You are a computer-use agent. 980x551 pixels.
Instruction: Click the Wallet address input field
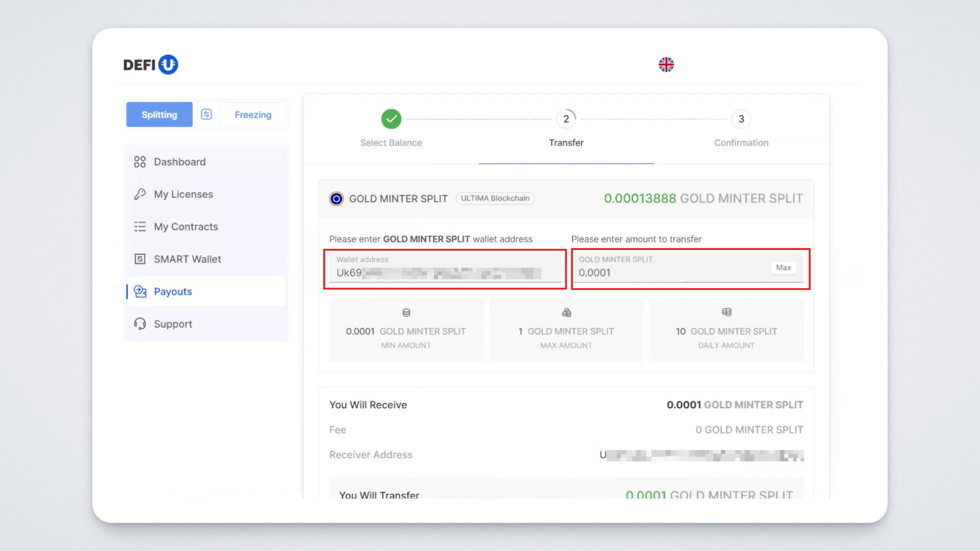[x=444, y=272]
